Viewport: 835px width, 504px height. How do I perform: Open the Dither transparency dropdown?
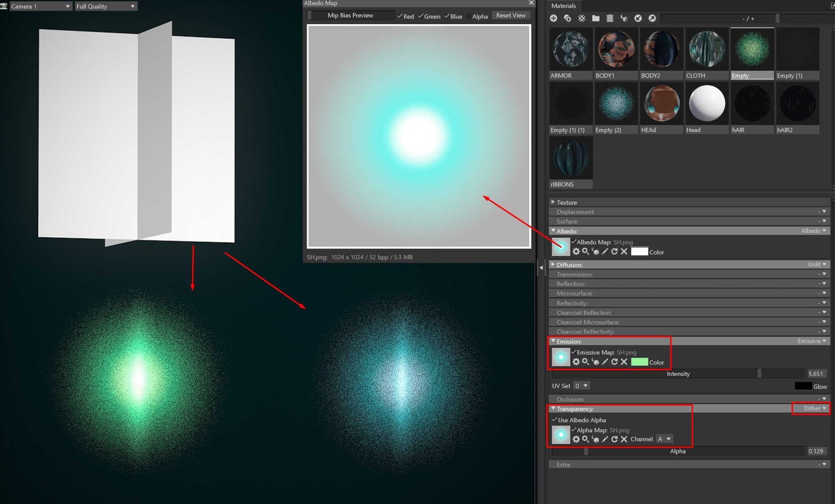click(x=814, y=408)
